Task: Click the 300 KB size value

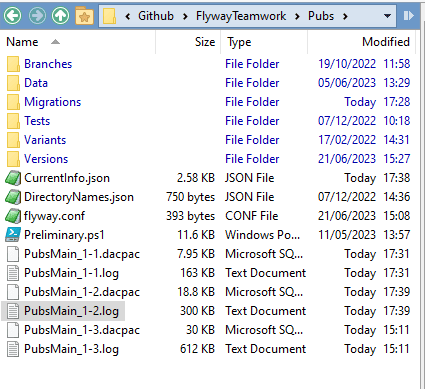Action: pos(198,311)
